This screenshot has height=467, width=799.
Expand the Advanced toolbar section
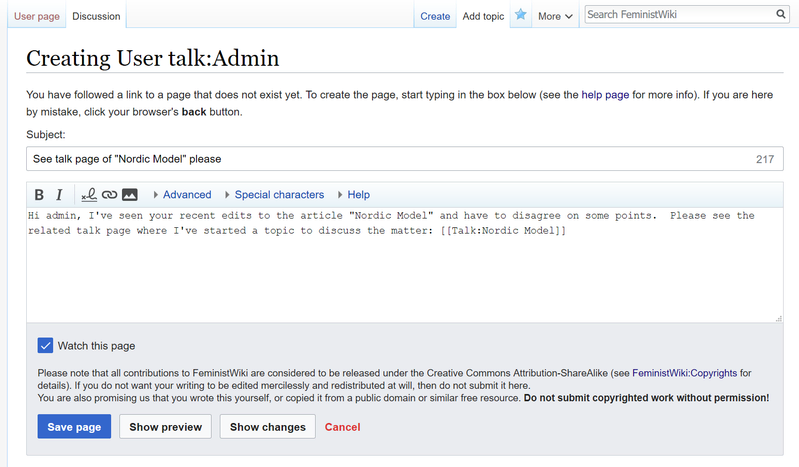(x=182, y=195)
